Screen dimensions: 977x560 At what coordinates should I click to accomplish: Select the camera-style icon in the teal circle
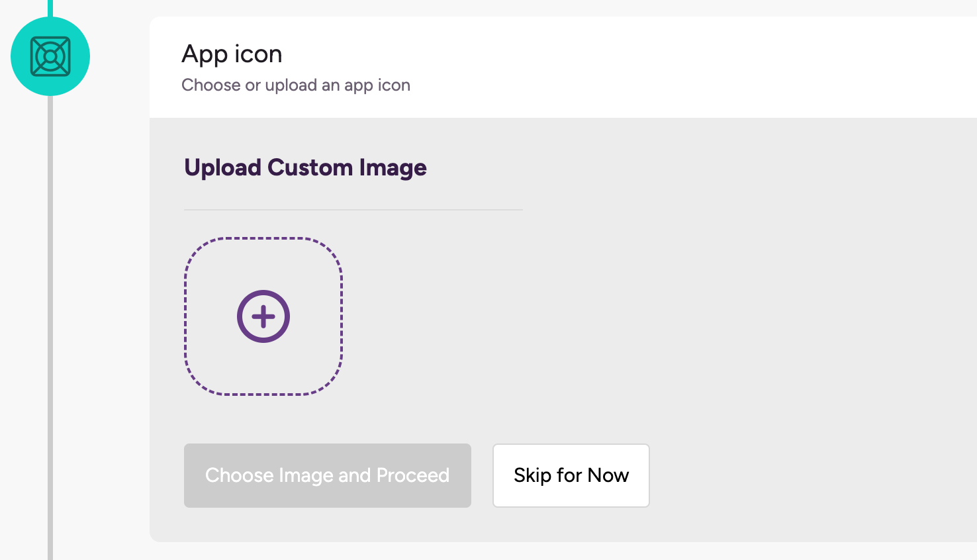click(50, 56)
